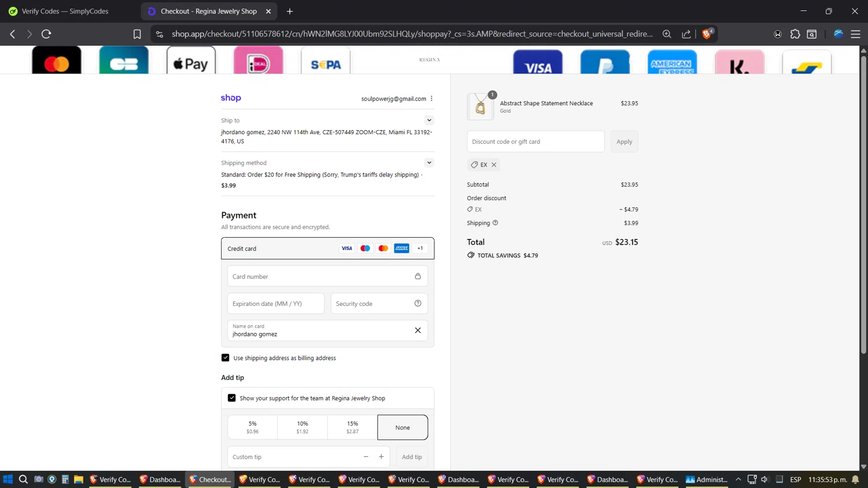Screen dimensions: 868x488
Task: Focus the Card number field
Action: click(328, 276)
